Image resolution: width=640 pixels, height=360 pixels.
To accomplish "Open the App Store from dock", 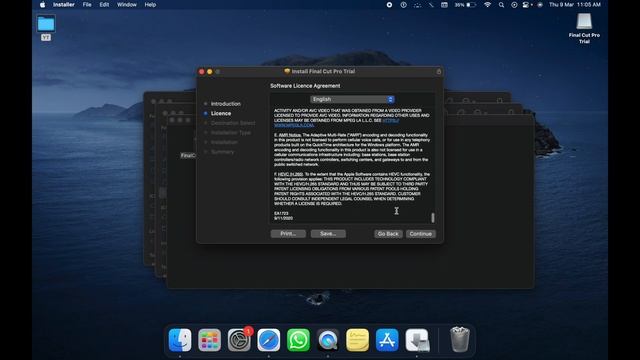I will click(387, 340).
